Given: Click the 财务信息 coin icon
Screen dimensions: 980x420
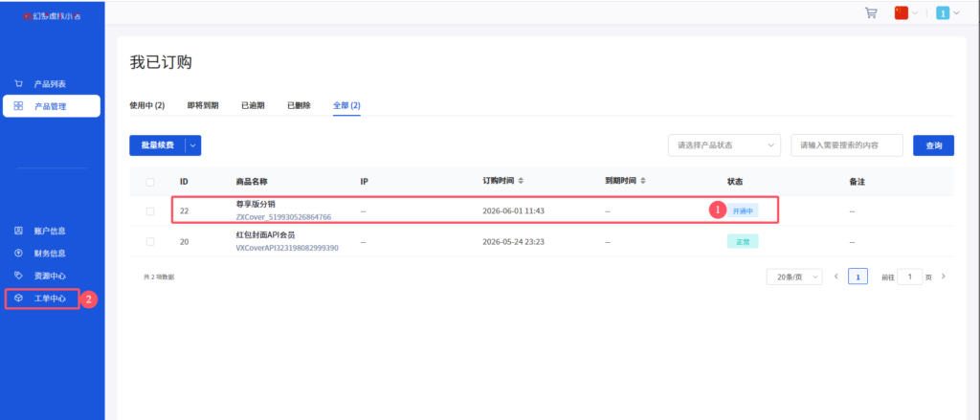Looking at the screenshot, I should pyautogui.click(x=18, y=254).
